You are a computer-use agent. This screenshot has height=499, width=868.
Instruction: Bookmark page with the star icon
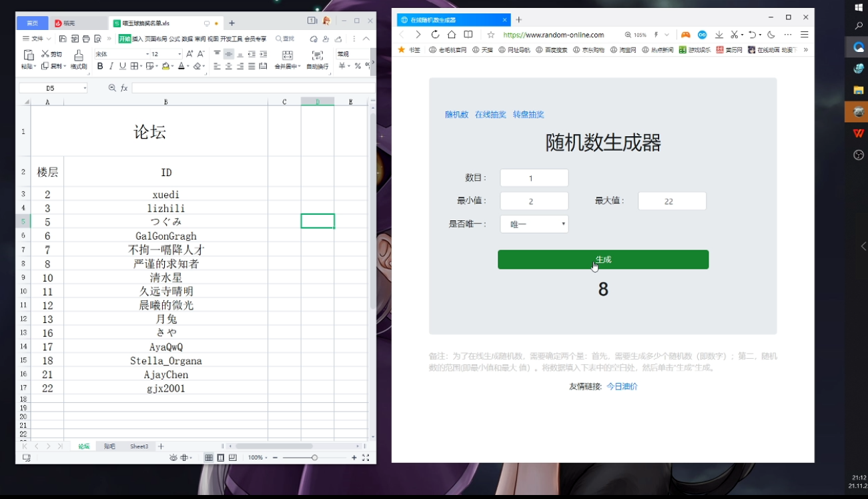click(491, 35)
